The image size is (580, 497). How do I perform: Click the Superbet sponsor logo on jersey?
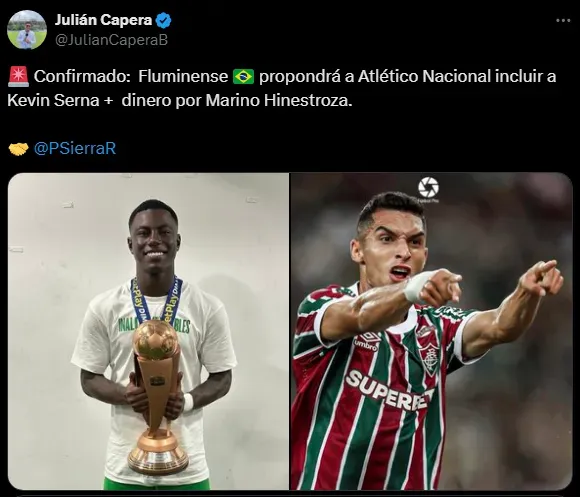[x=390, y=390]
